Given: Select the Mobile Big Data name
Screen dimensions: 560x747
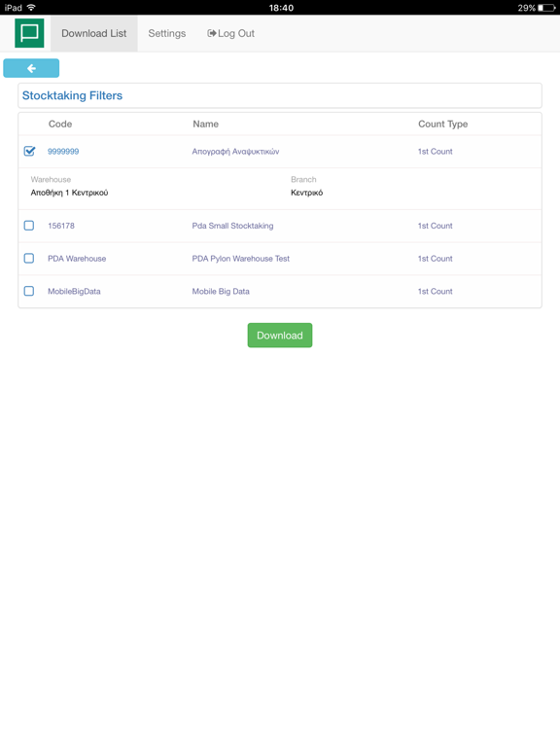Looking at the screenshot, I should click(x=221, y=292).
